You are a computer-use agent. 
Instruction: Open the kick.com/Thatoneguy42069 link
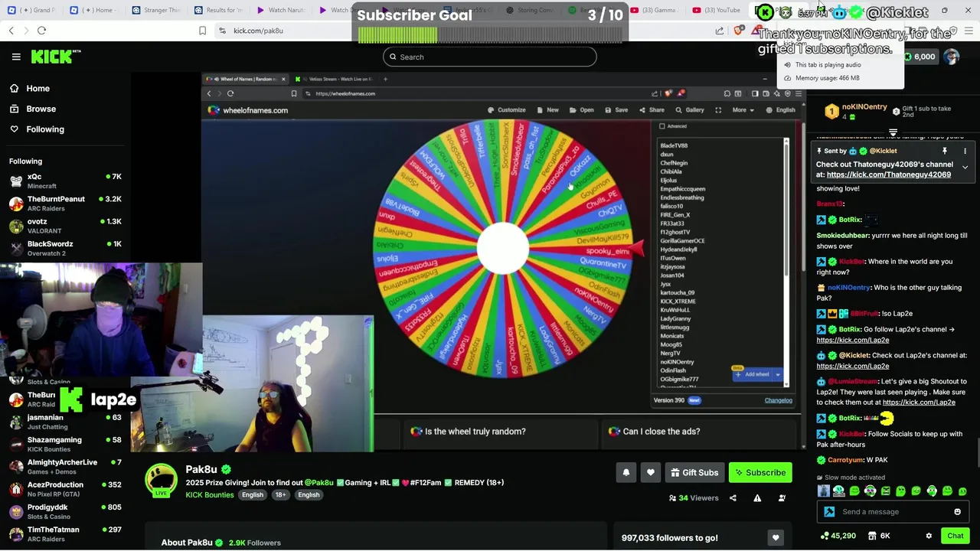[889, 174]
